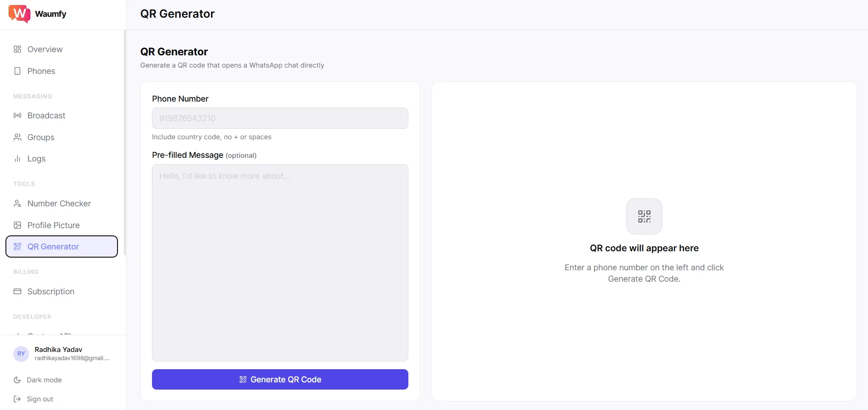Toggle Dark mode
Image resolution: width=868 pixels, height=410 pixels.
44,380
